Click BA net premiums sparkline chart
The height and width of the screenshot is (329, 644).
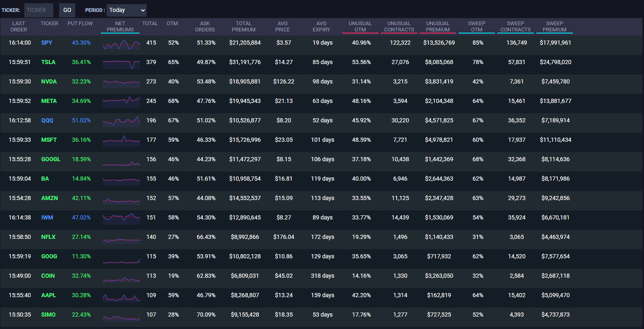pyautogui.click(x=121, y=180)
